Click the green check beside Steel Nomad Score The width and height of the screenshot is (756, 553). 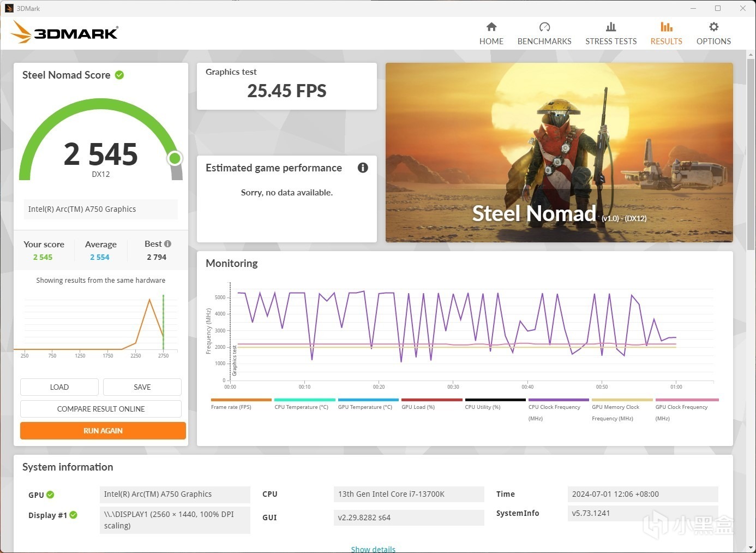[119, 75]
